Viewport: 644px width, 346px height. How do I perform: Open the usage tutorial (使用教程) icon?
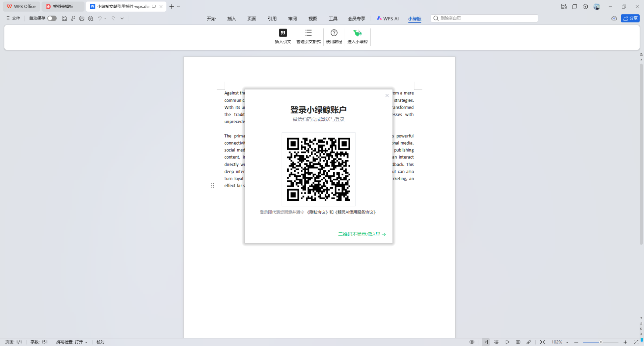click(x=334, y=33)
